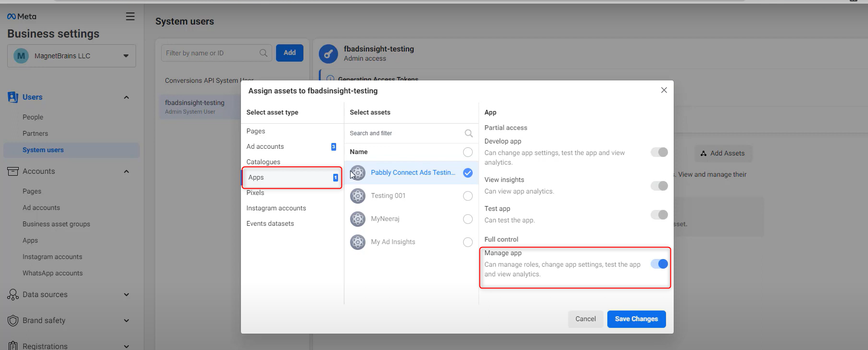Click the Meta logo
Screen dimensions: 868x350
coord(22,16)
